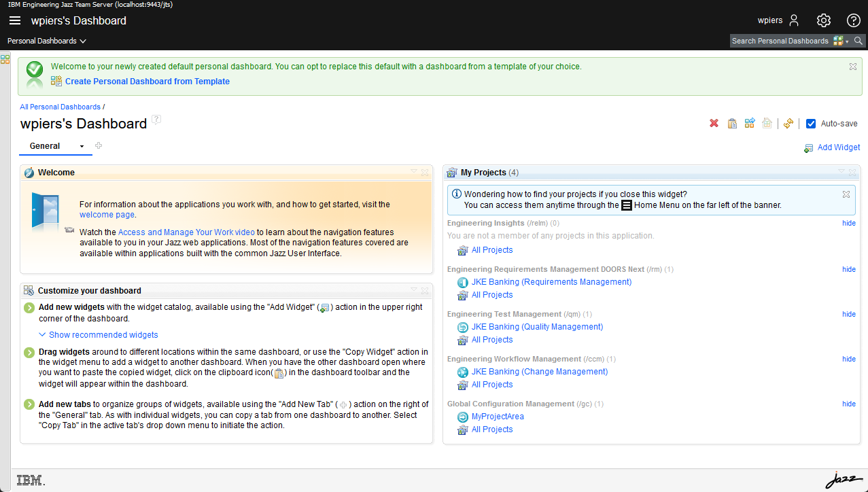Click the JKE Banking Requirements Management icon
868x492 pixels.
463,282
